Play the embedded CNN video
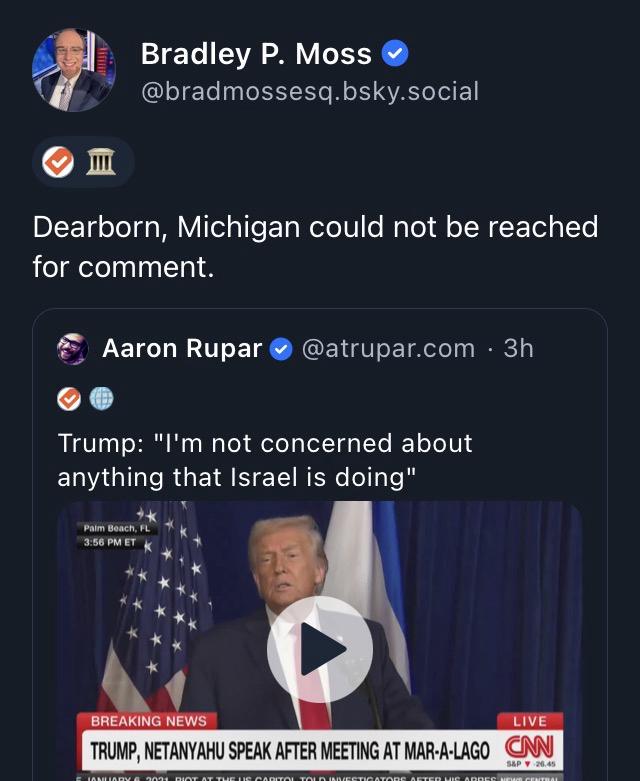Viewport: 640px width, 781px height. pos(319,649)
